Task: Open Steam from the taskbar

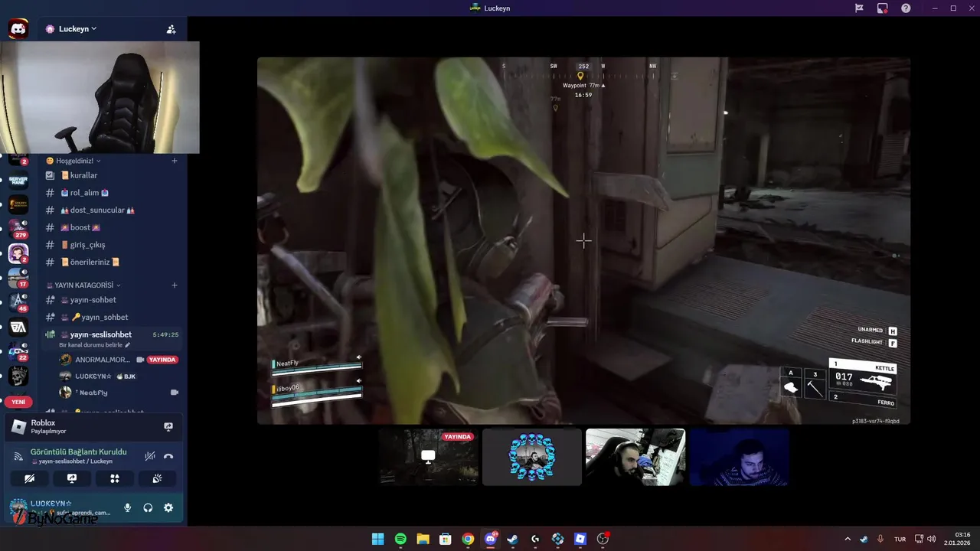Action: (513, 539)
